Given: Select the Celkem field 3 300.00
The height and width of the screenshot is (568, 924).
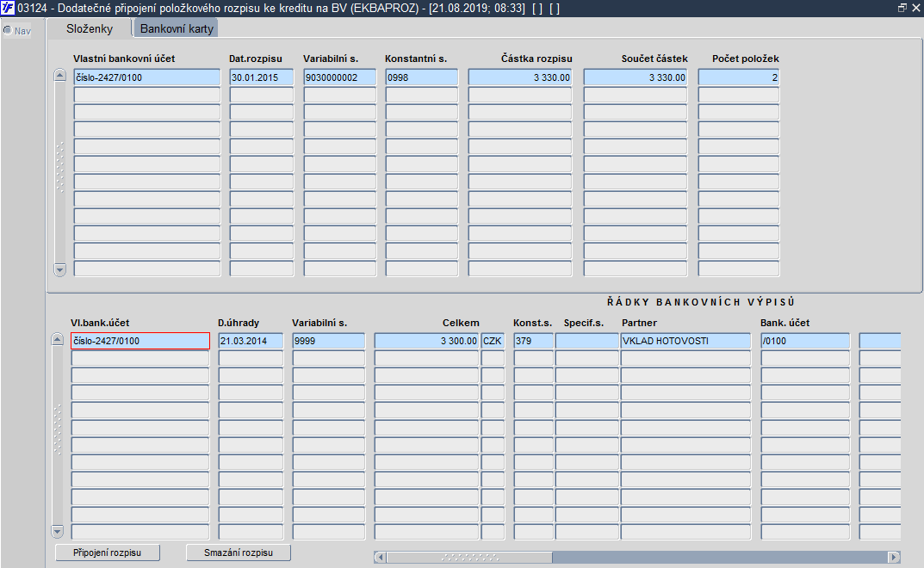Looking at the screenshot, I should pos(426,341).
